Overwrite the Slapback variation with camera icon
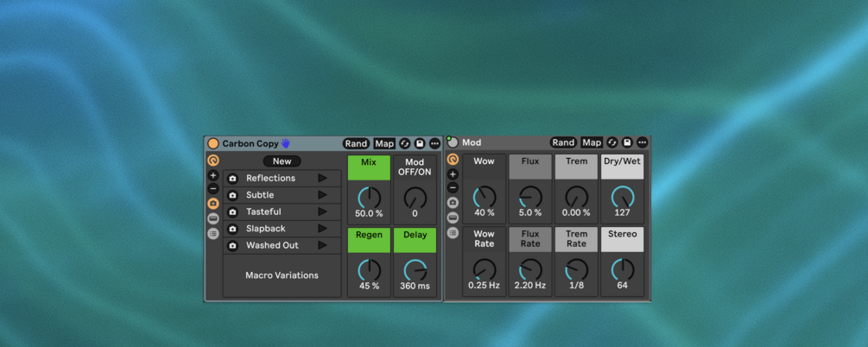 coord(232,229)
